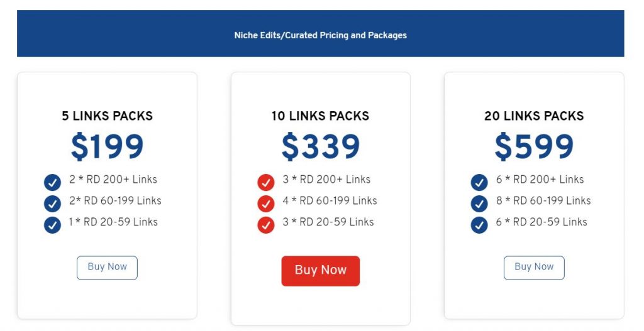This screenshot has width=644, height=331.
Task: Click the red checkmark beside 3 * RD 20-59 Links
Action: point(266,225)
